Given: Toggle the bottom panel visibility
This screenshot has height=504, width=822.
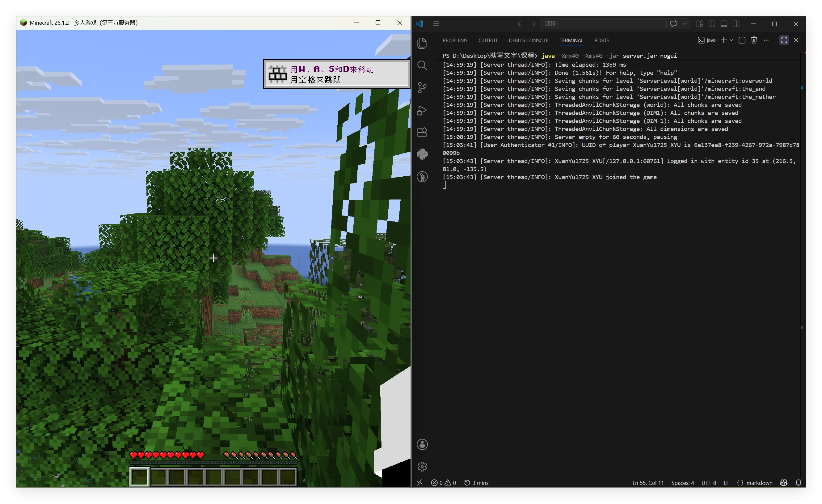Looking at the screenshot, I should tap(723, 24).
